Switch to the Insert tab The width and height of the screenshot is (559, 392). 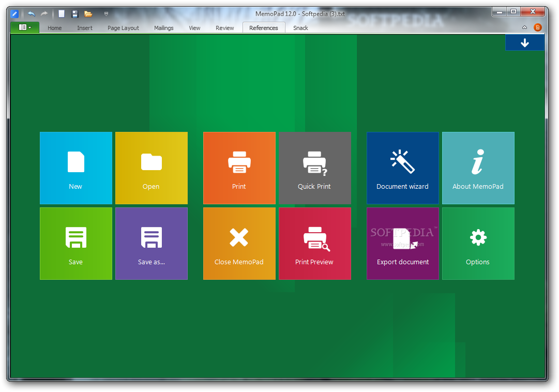coord(84,28)
